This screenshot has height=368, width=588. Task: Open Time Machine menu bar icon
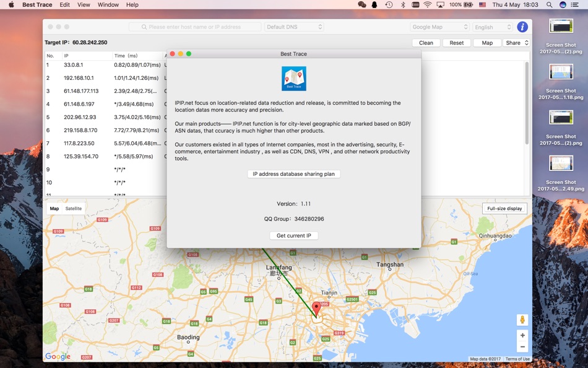(x=389, y=4)
